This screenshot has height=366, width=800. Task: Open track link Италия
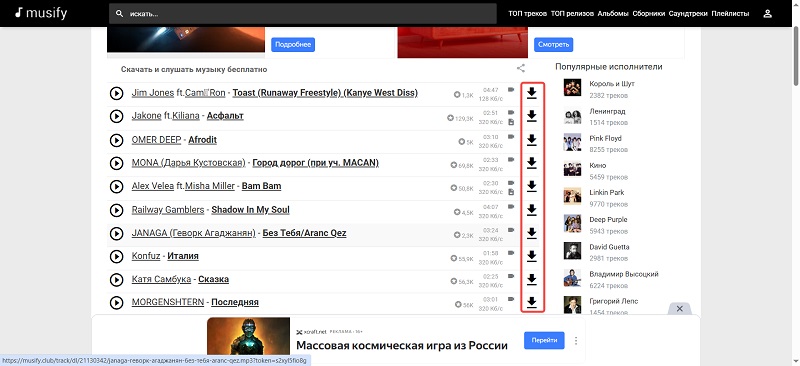(x=183, y=256)
